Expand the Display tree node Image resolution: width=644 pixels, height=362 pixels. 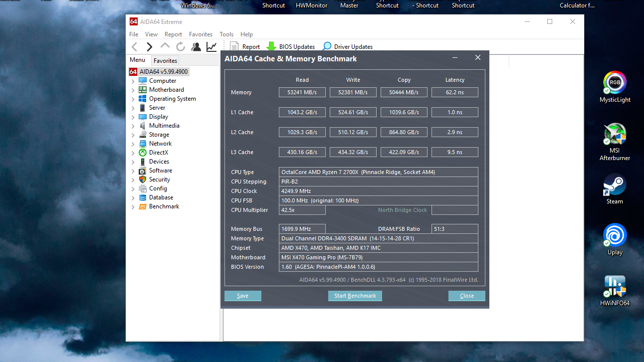point(133,117)
